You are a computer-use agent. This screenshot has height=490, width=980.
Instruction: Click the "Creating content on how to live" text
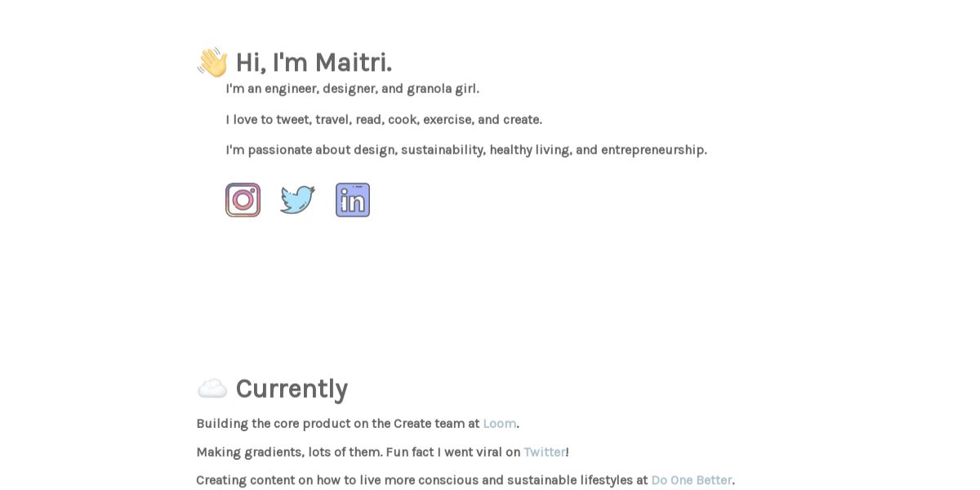(288, 480)
